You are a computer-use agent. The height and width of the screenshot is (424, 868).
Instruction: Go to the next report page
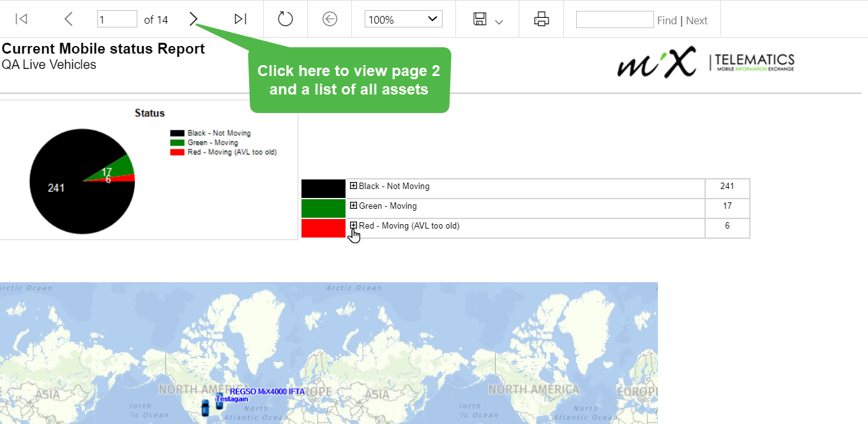tap(194, 19)
